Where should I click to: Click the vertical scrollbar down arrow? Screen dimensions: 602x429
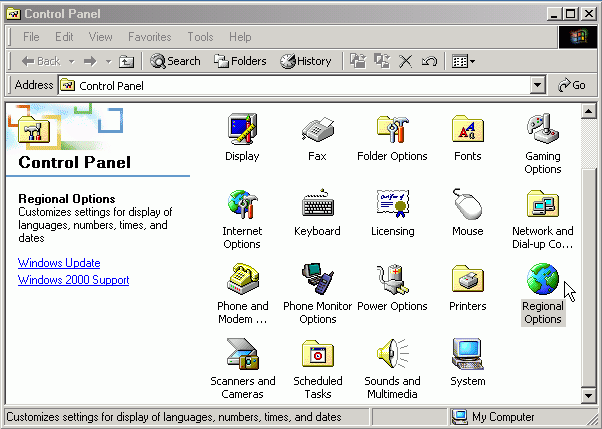pyautogui.click(x=589, y=396)
